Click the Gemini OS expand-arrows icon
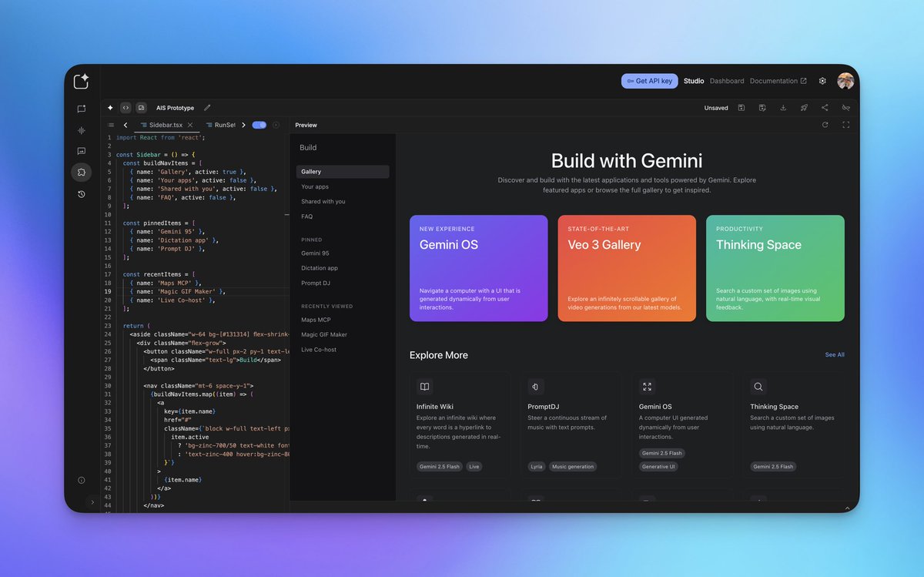The image size is (924, 577). (x=647, y=387)
